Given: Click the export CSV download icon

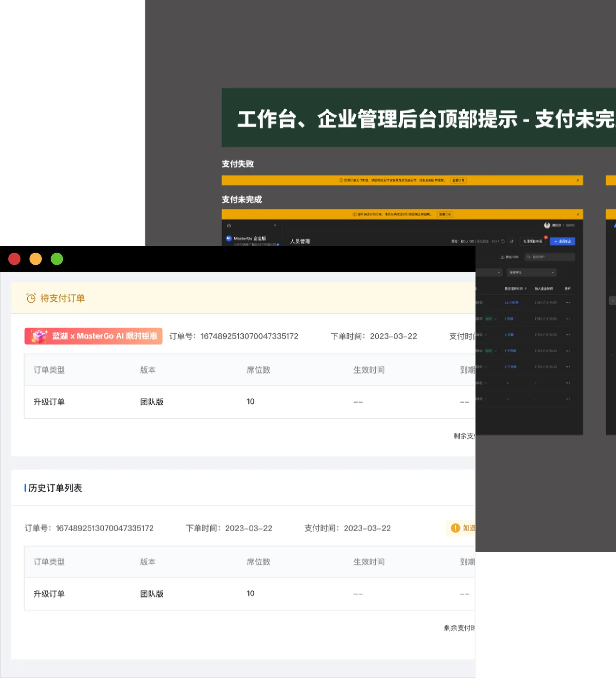Looking at the screenshot, I should click(x=502, y=257).
